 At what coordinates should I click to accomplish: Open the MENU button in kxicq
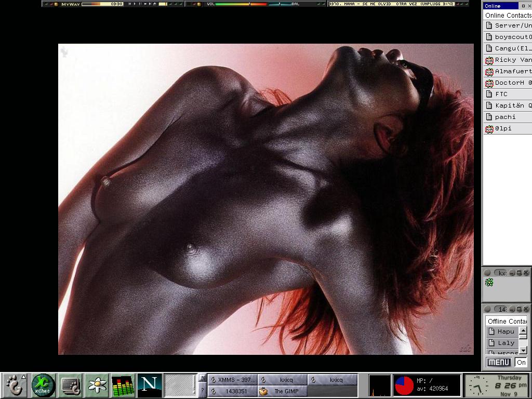click(499, 362)
